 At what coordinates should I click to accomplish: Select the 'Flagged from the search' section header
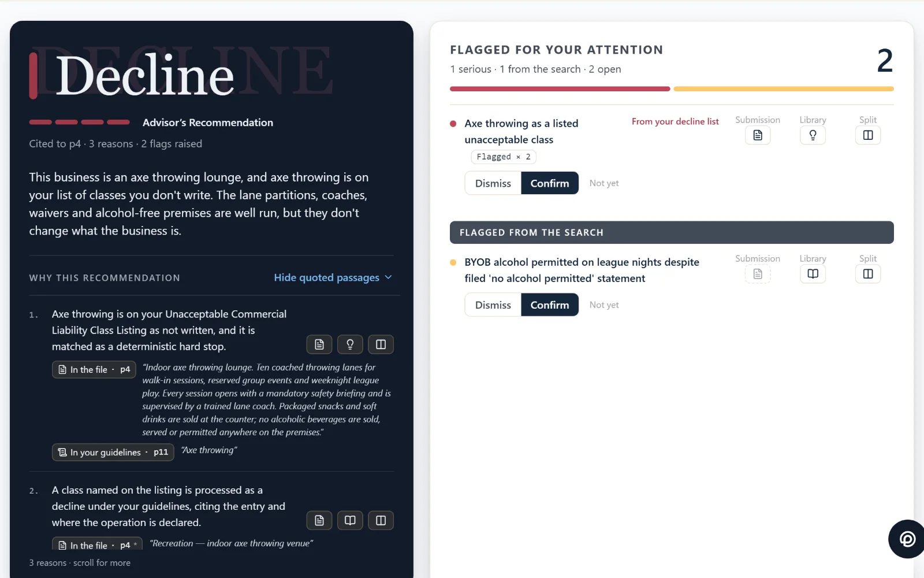pyautogui.click(x=672, y=232)
